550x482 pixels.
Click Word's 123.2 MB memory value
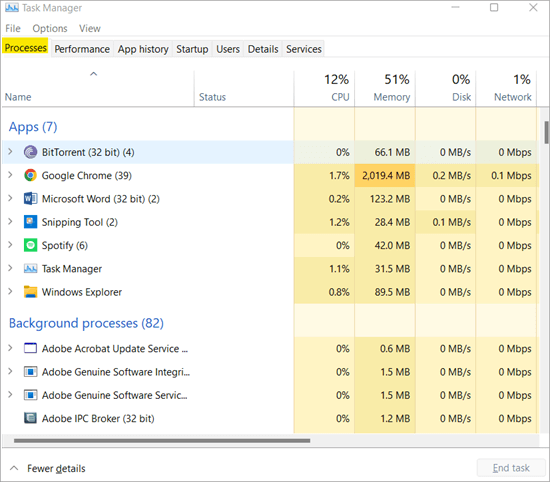(x=390, y=199)
